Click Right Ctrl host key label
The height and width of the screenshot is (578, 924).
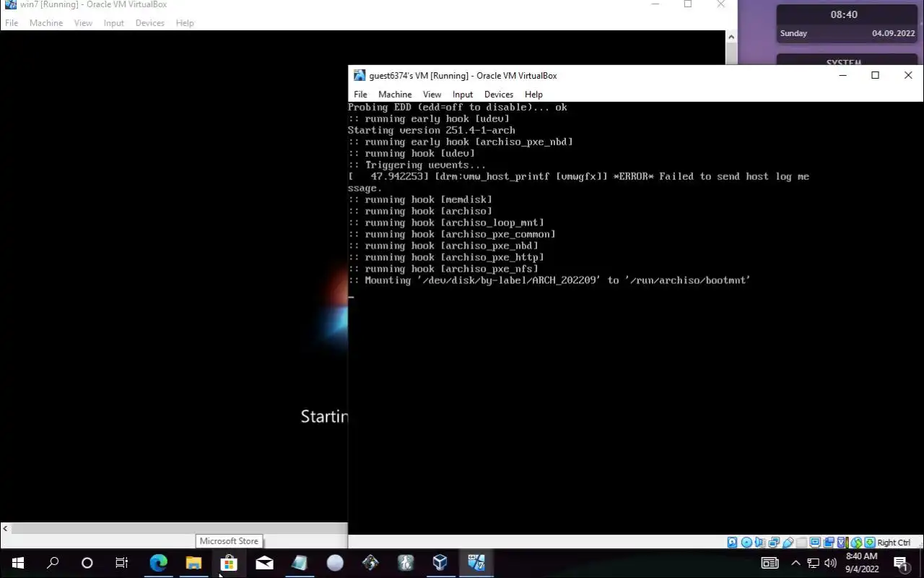(894, 543)
